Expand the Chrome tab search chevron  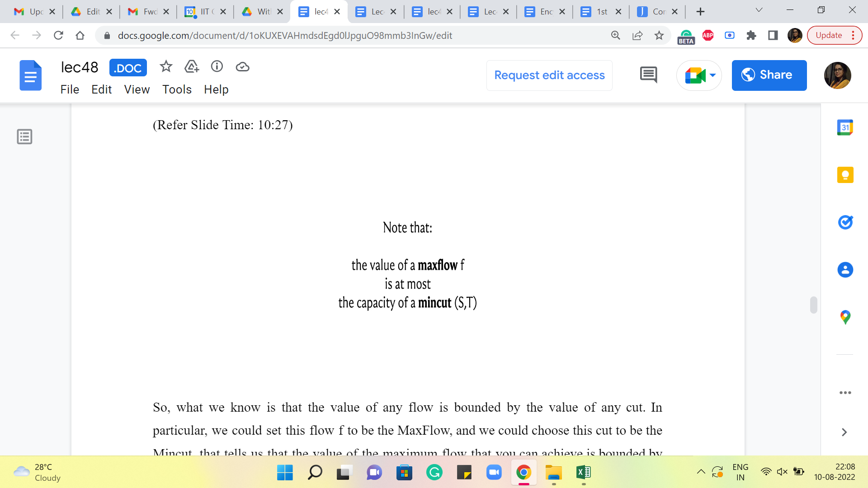coord(759,10)
